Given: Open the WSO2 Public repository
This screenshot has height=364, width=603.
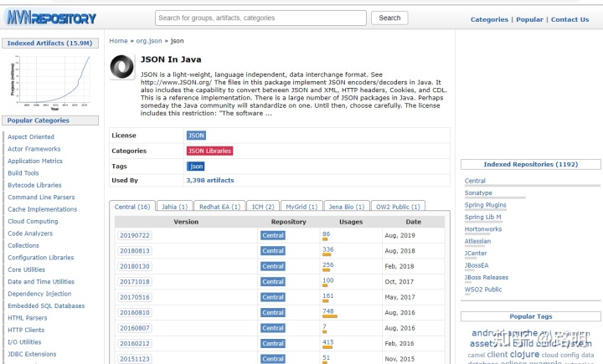Looking at the screenshot, I should tap(483, 289).
